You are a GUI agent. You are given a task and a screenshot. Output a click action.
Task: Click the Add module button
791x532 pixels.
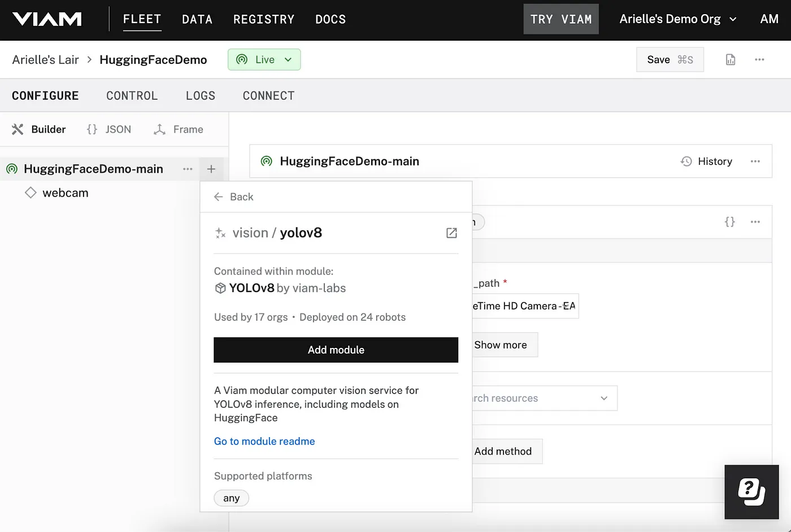[336, 350]
